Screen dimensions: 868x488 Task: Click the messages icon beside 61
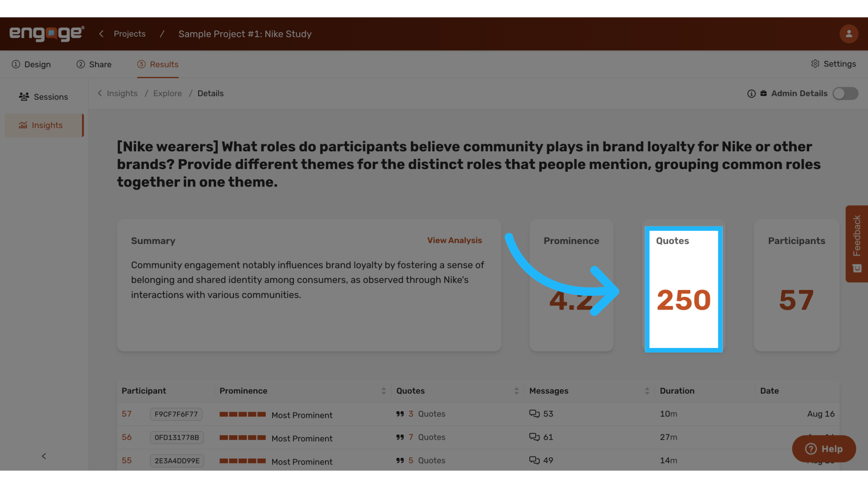(x=534, y=437)
